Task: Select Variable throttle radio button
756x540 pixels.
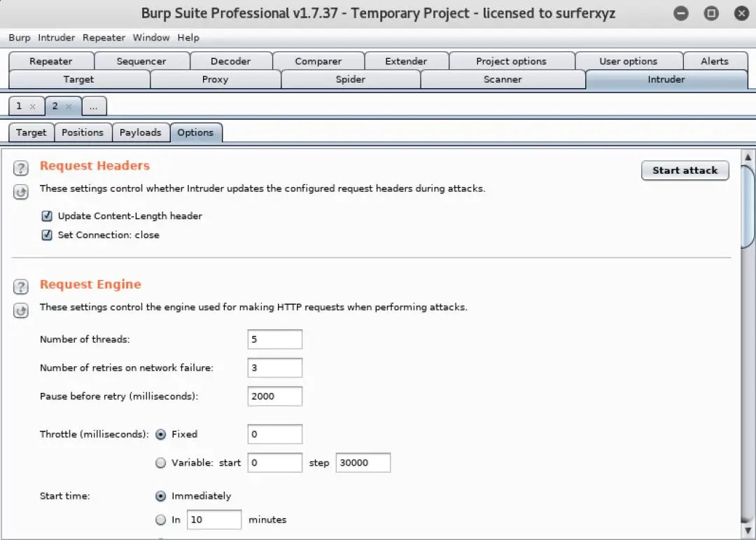Action: click(x=160, y=463)
